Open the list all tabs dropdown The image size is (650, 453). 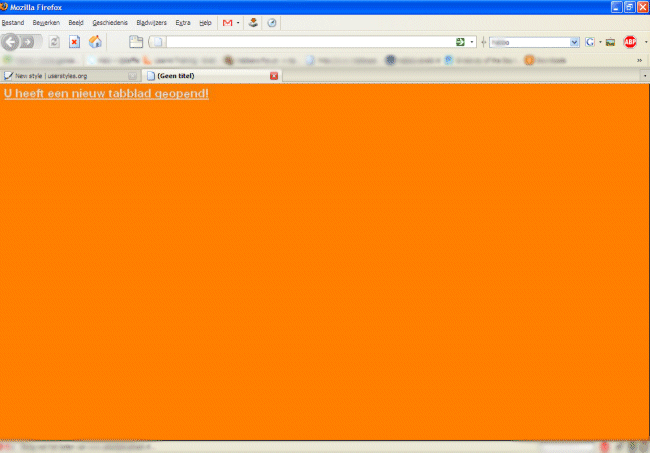[x=645, y=76]
